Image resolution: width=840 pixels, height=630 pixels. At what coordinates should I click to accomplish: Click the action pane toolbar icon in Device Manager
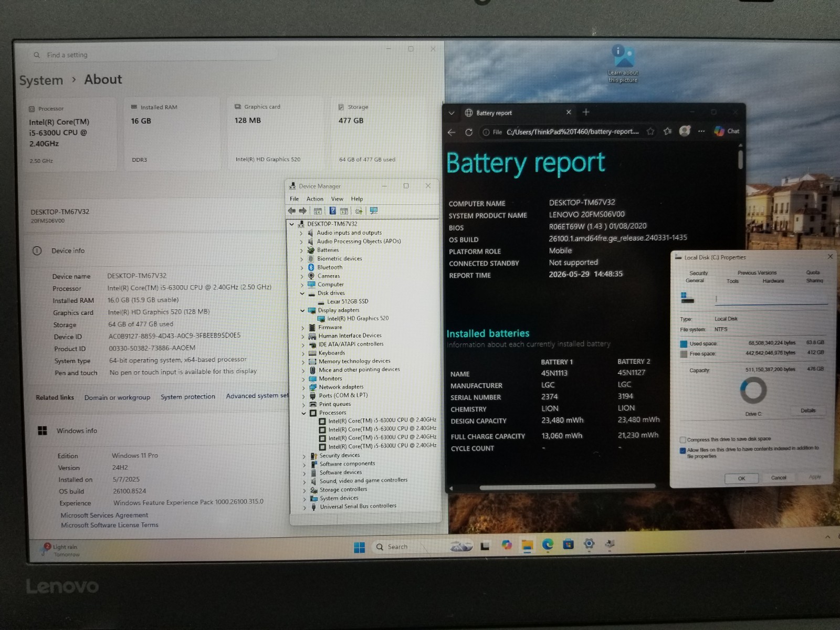tap(344, 211)
